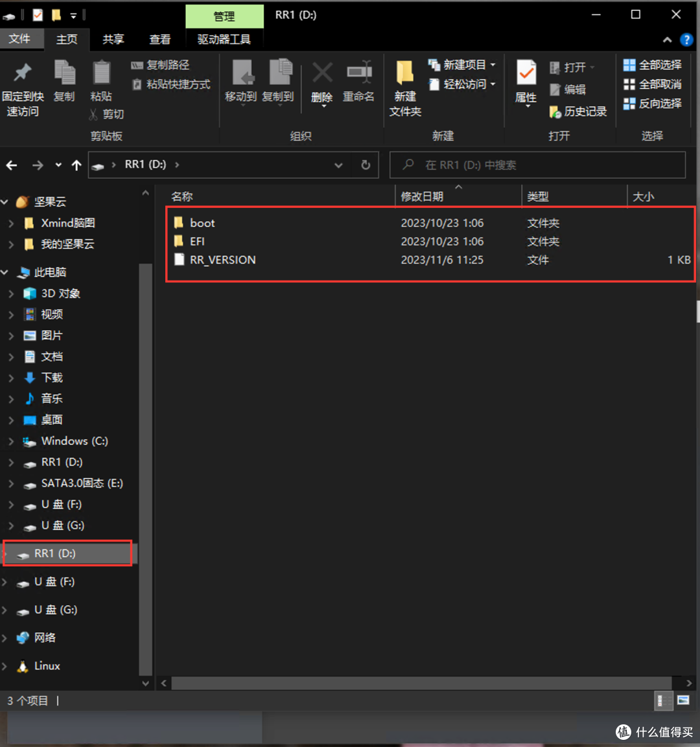Expand the Windows (C:) tree node
The image size is (700, 747).
click(x=11, y=441)
